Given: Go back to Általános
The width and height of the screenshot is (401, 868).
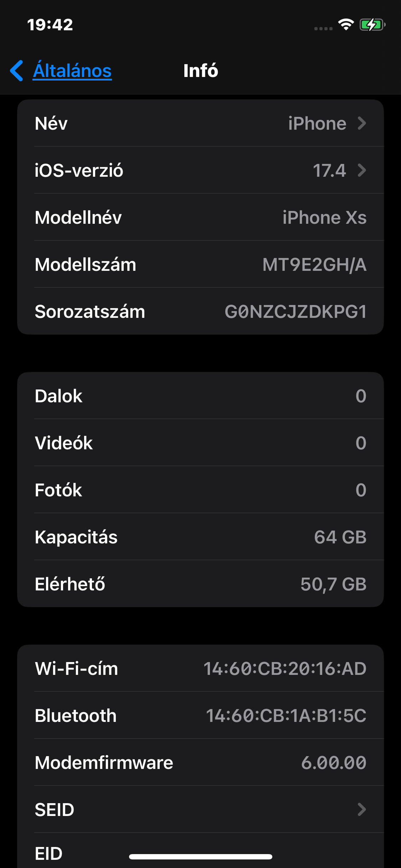Looking at the screenshot, I should (72, 71).
